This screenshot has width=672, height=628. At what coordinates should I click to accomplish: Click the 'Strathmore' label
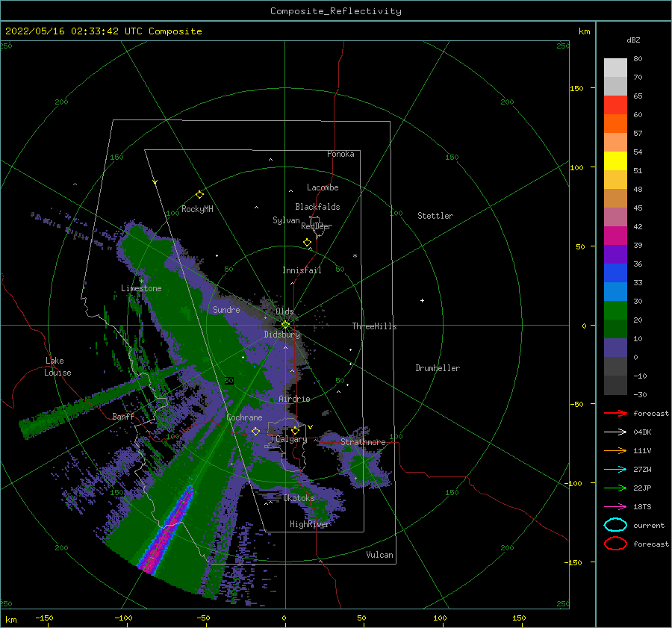point(363,442)
